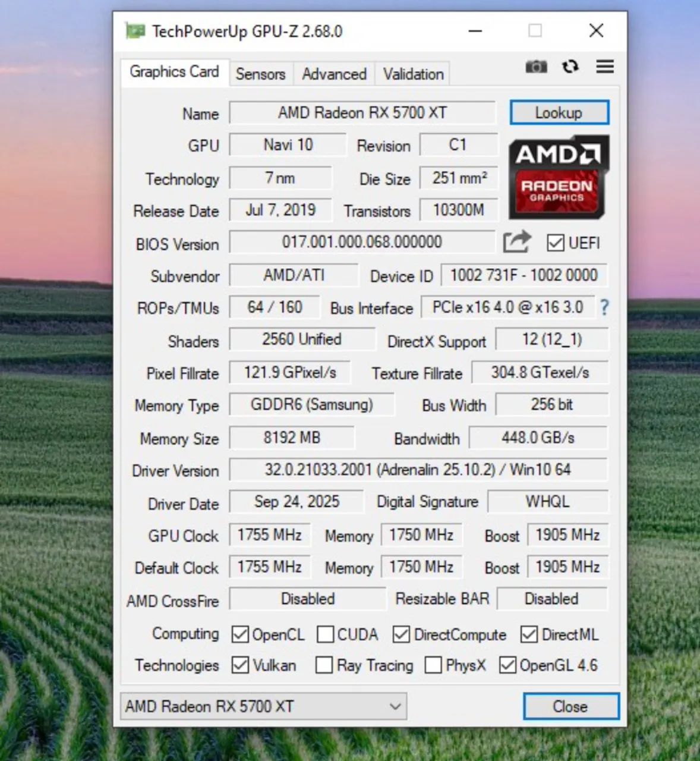Image resolution: width=700 pixels, height=761 pixels.
Task: Click the Pixel Fillrate value 121.9 GPixel/s
Action: tap(290, 373)
